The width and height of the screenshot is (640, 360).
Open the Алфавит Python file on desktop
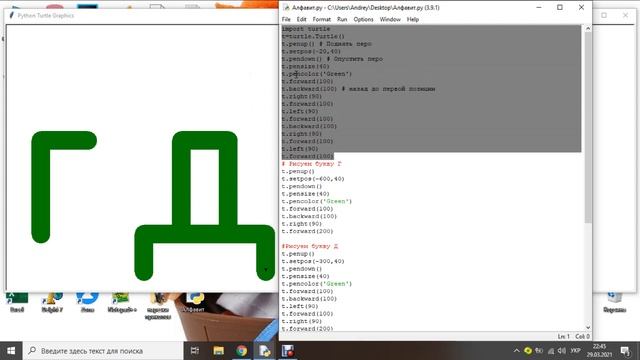(193, 302)
